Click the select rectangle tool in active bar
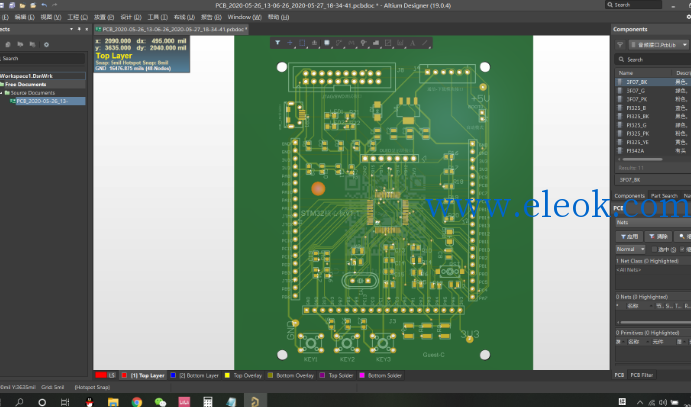Viewport: 691px width, 407px height. [302, 43]
